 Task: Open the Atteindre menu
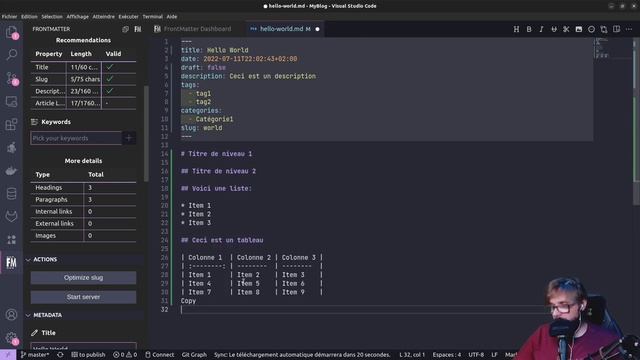[104, 17]
